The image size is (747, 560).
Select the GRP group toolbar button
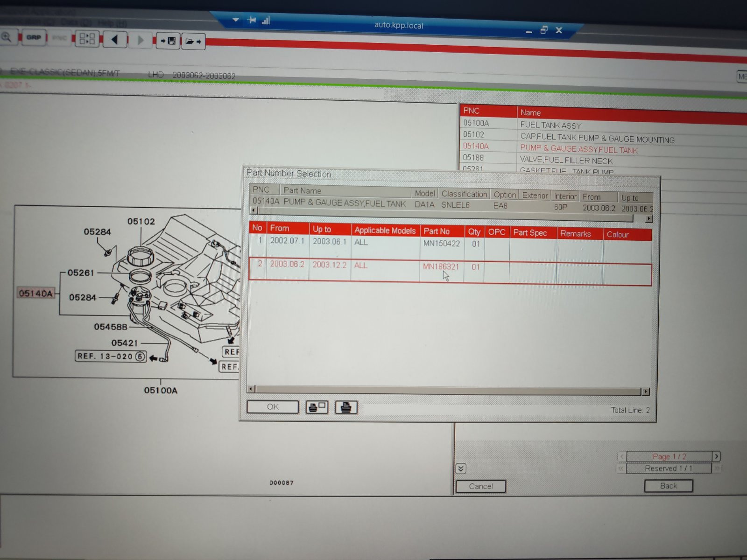click(x=33, y=37)
